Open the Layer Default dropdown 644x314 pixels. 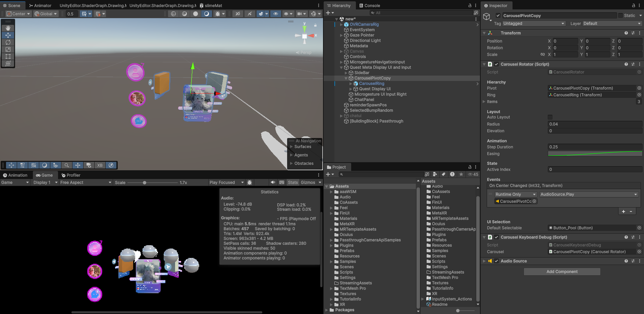[x=612, y=24]
